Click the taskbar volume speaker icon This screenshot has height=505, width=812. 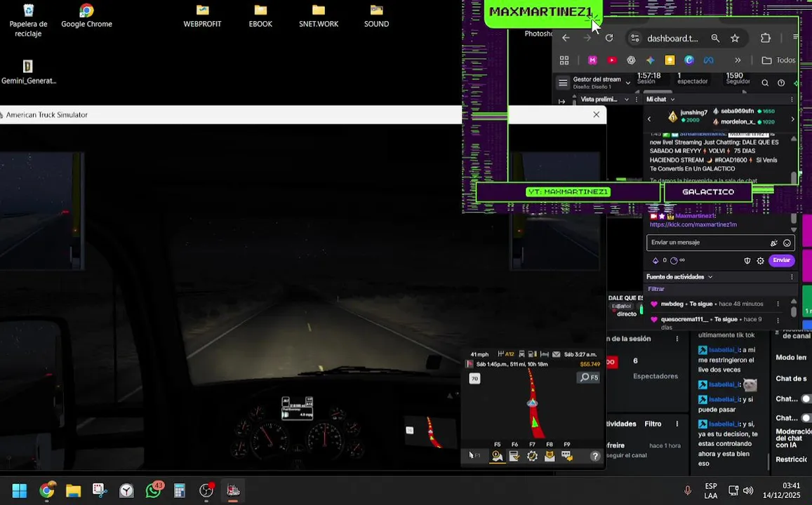point(748,490)
